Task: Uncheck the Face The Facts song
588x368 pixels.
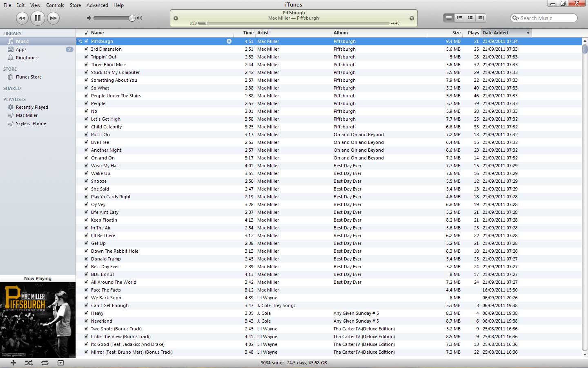Action: pyautogui.click(x=86, y=290)
